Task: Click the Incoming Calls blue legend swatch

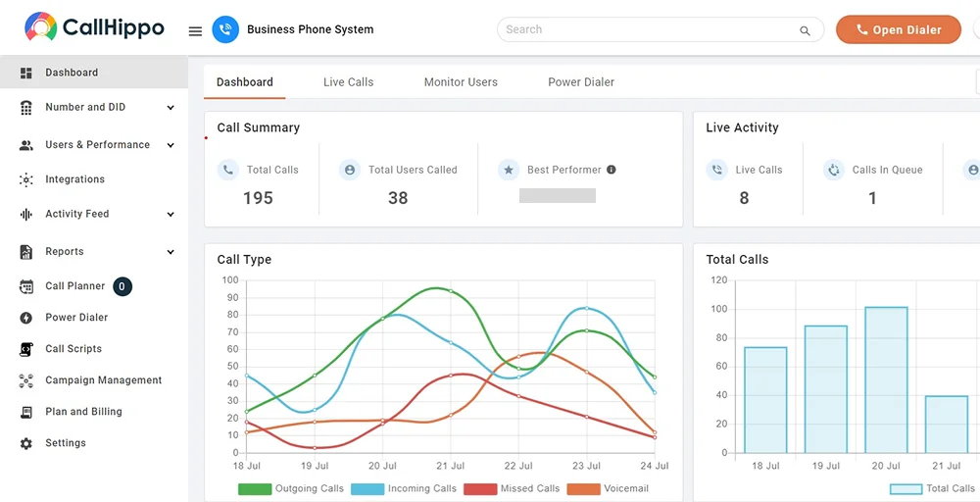Action: click(367, 489)
